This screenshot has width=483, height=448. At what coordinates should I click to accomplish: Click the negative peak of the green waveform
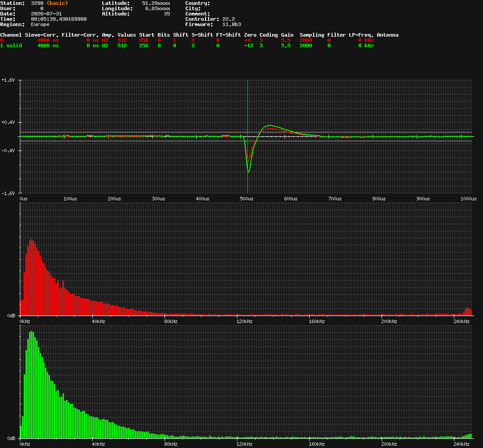pyautogui.click(x=248, y=172)
